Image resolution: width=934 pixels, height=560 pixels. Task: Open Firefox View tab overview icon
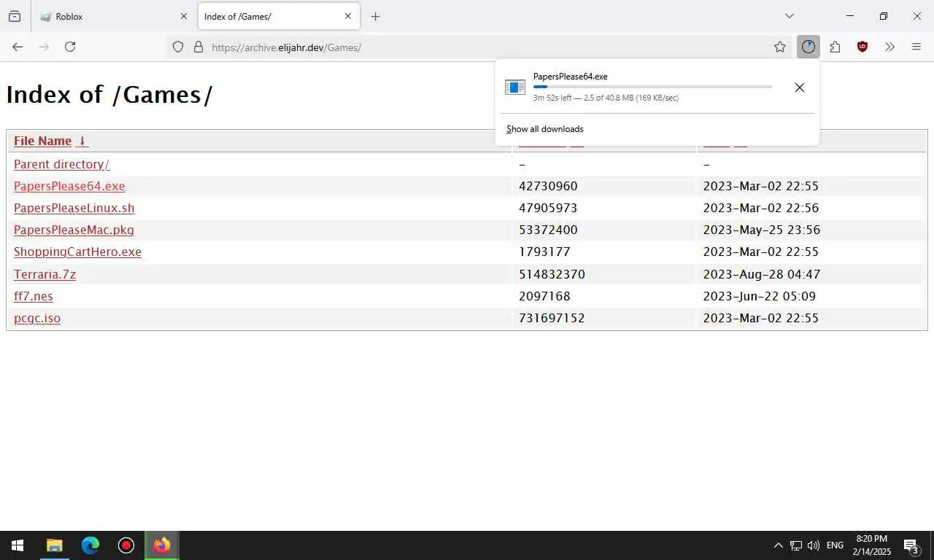coord(15,16)
